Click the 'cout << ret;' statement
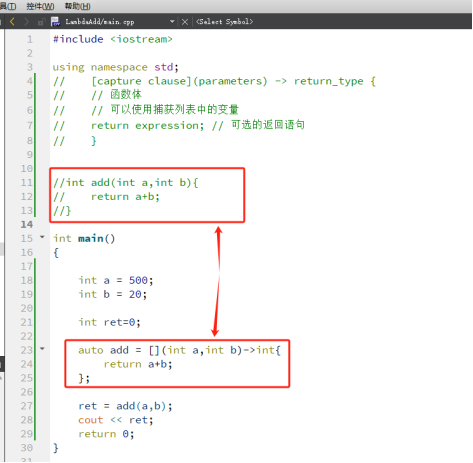Image resolution: width=473 pixels, height=463 pixels. (x=116, y=420)
